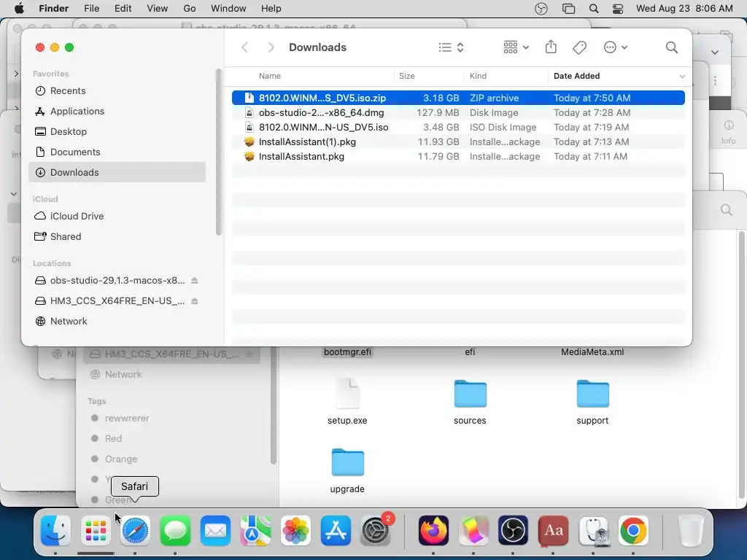Screen dimensions: 747x560
Task: Open the Help menu
Action: pyautogui.click(x=271, y=9)
